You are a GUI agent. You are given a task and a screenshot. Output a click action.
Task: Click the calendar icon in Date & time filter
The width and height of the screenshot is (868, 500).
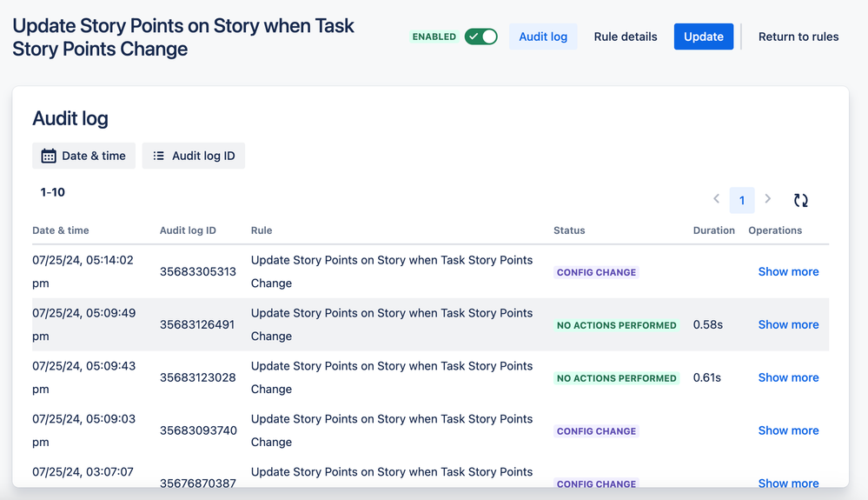click(x=49, y=157)
